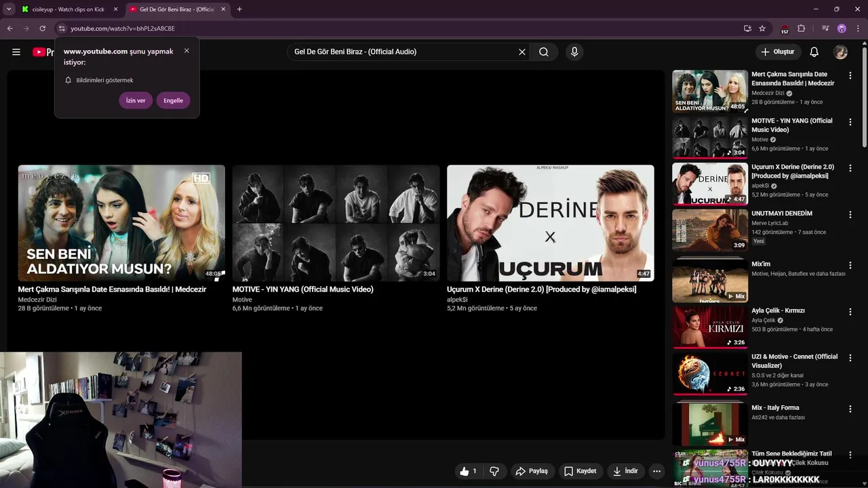Click the extension icon with 157 badge

[x=785, y=28]
